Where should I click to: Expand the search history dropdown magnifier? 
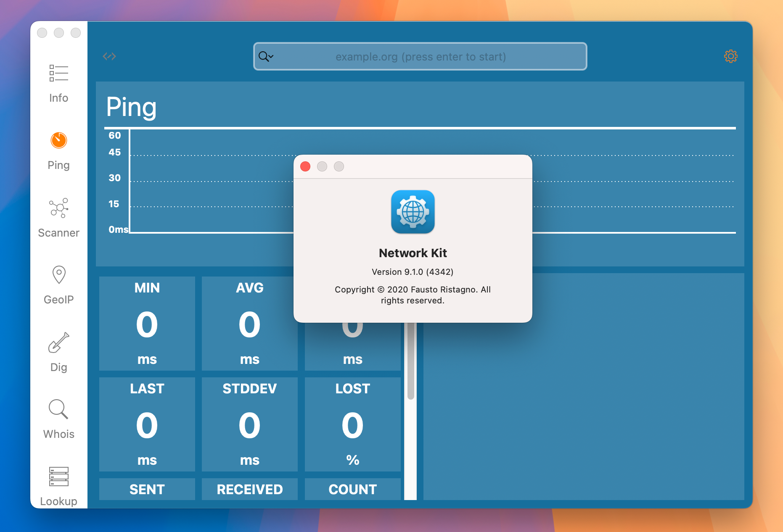coord(266,56)
